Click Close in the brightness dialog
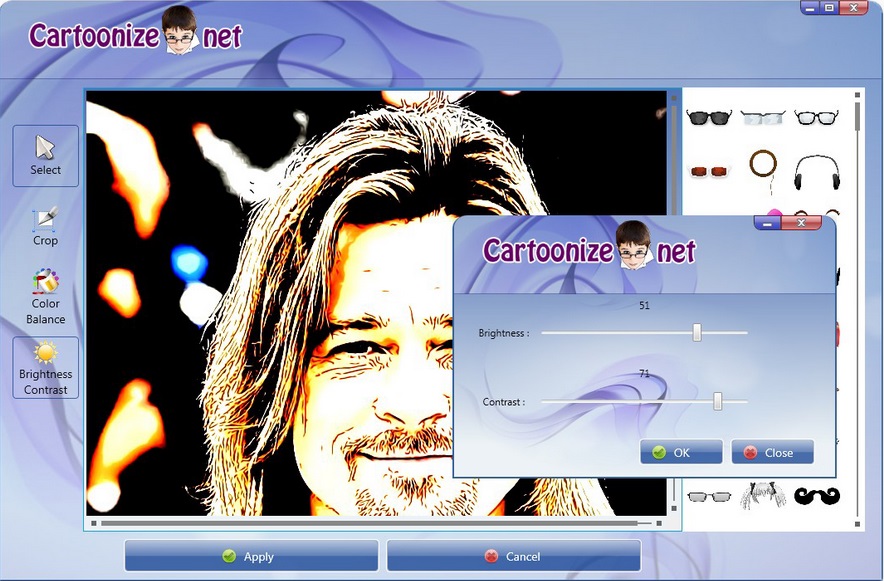 (772, 452)
